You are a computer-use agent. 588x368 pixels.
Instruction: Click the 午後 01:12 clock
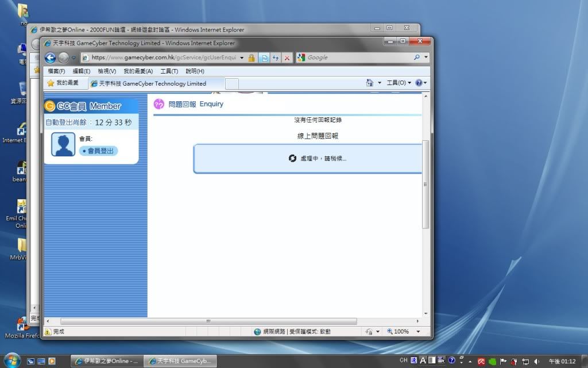pos(563,361)
